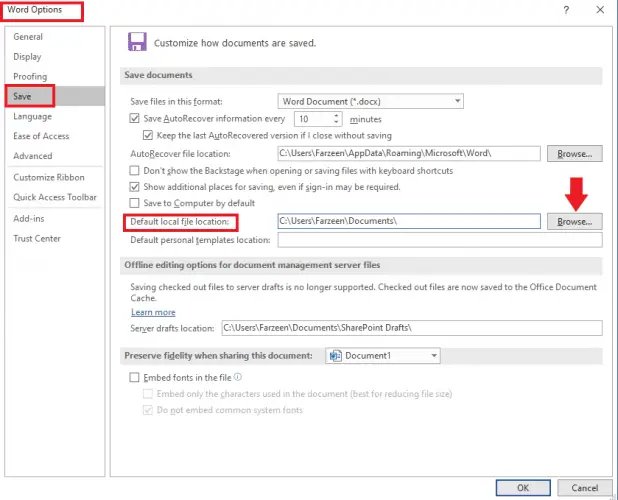
Task: Open the Display options category
Action: pos(27,57)
